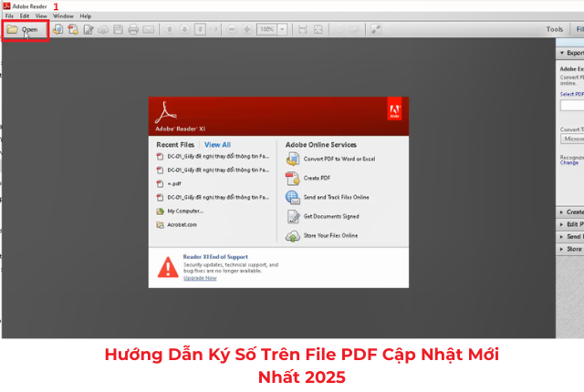Open the zoom percentage dropdown

coord(283,29)
